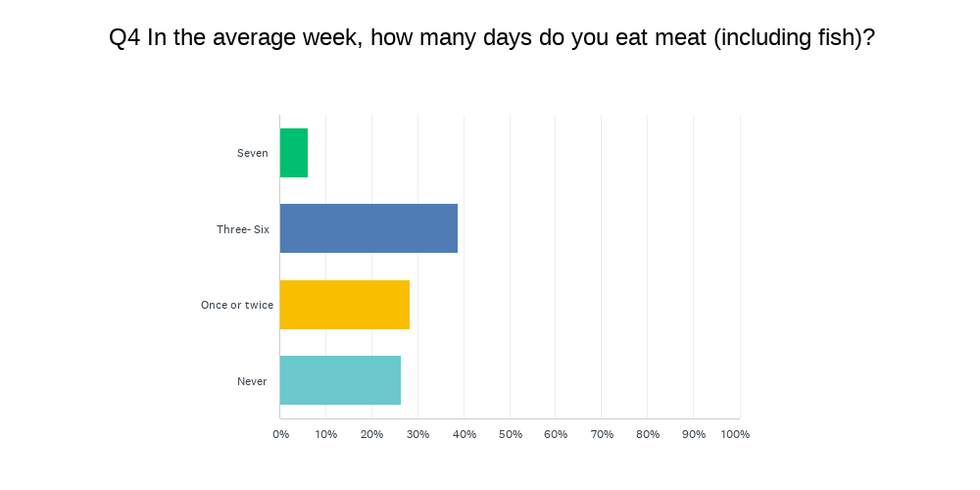Click the yellow Once or twice bar

click(345, 305)
